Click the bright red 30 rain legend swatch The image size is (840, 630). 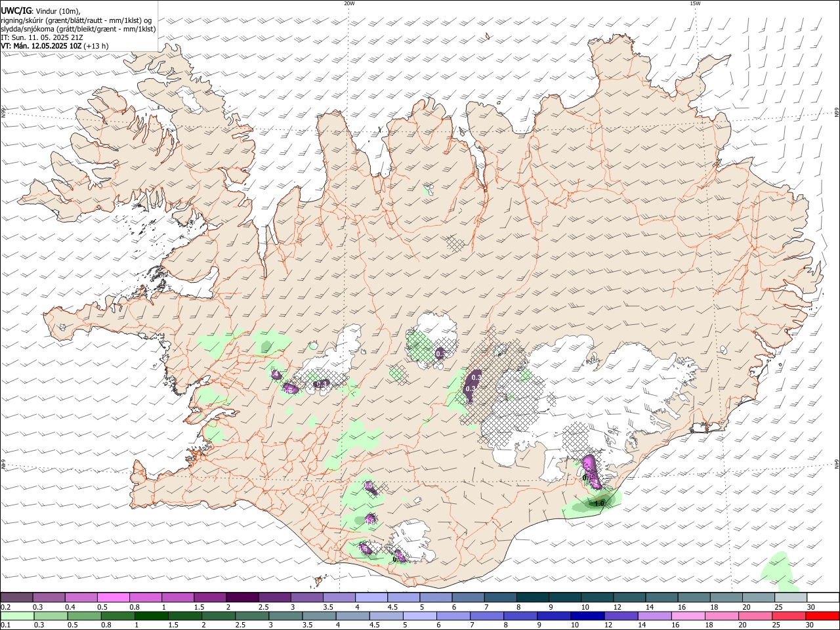pyautogui.click(x=822, y=616)
